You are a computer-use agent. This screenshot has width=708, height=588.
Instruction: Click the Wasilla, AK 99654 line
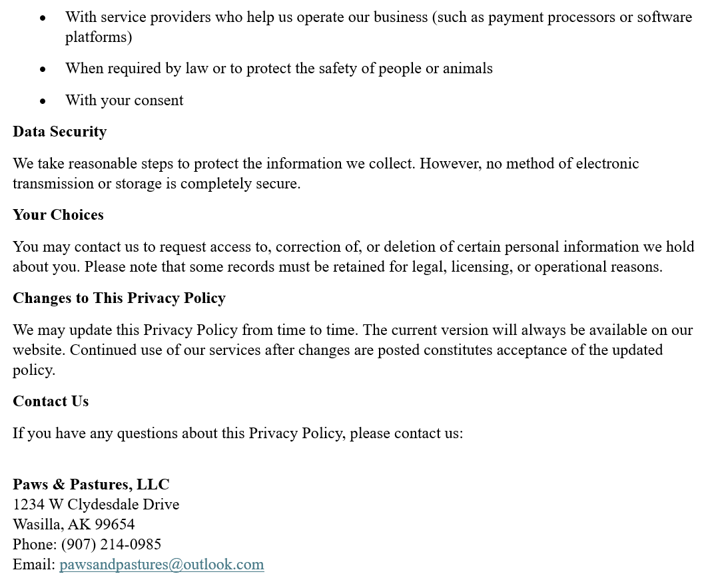click(x=74, y=524)
